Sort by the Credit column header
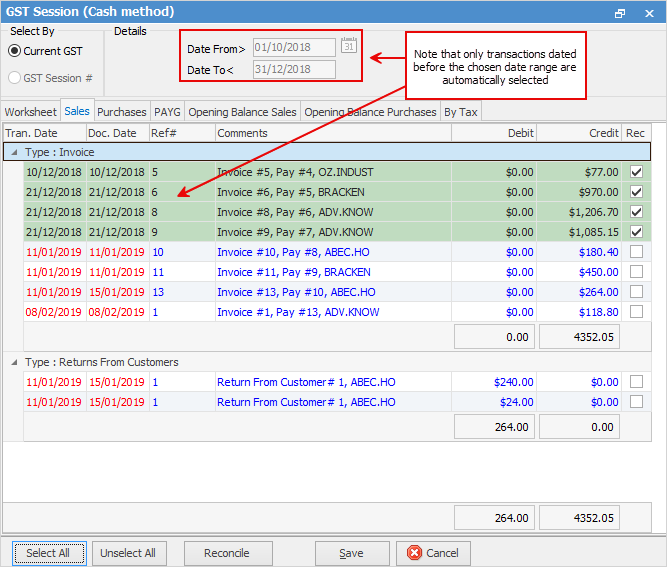 pos(579,133)
